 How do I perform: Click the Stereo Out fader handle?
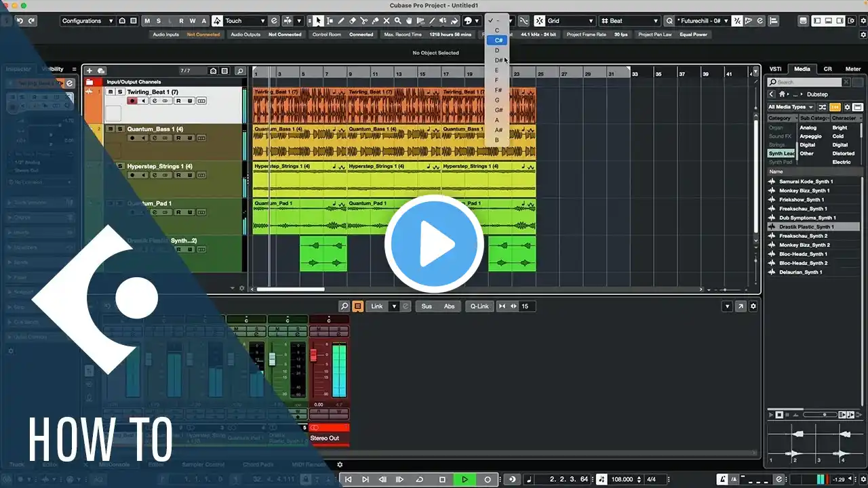(x=313, y=355)
